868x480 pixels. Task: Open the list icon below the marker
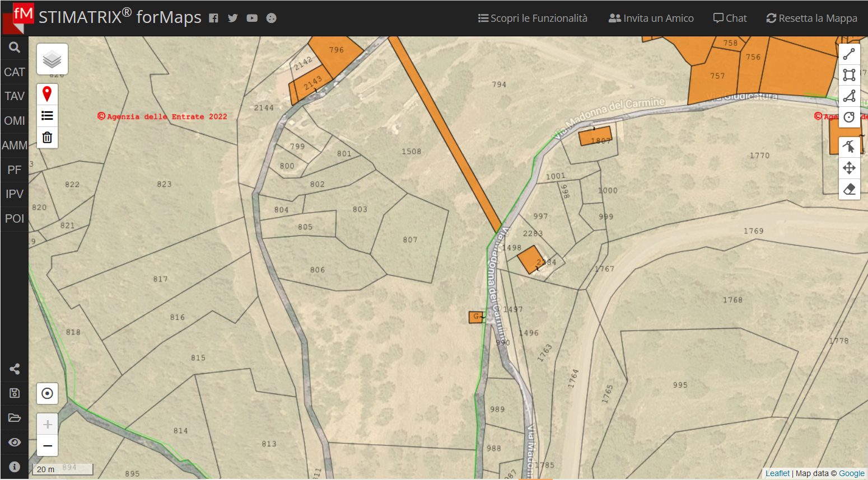point(47,116)
